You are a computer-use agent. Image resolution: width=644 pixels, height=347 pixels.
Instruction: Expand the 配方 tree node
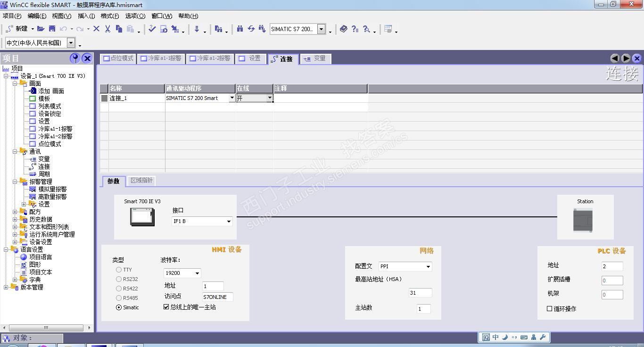pos(15,212)
